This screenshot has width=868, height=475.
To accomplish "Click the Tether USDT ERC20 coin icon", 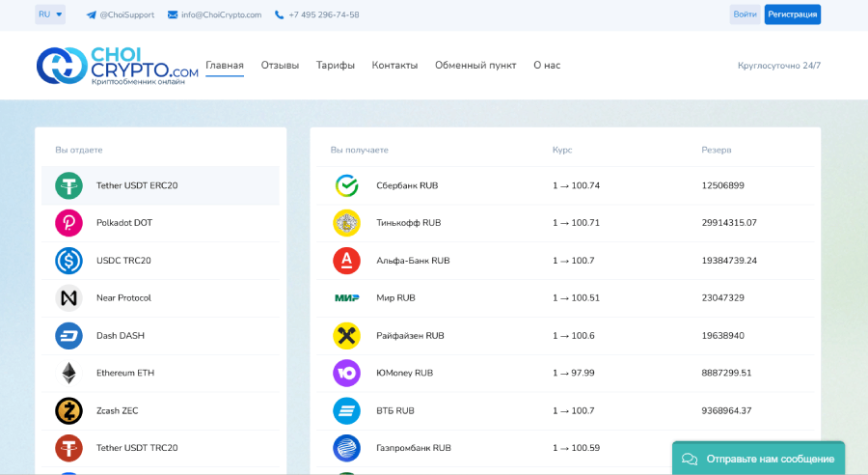I will tap(68, 185).
